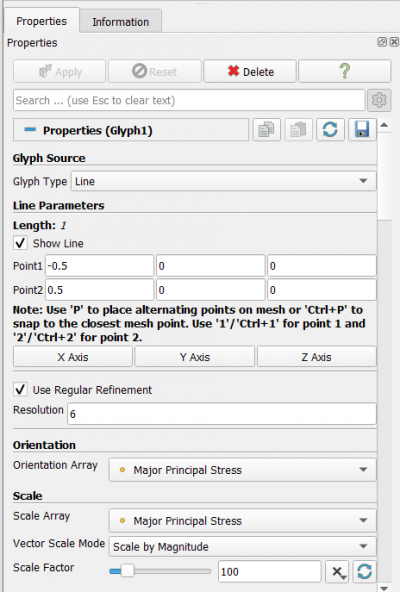Click the copy properties icon
Image resolution: width=400 pixels, height=592 pixels.
(x=267, y=130)
